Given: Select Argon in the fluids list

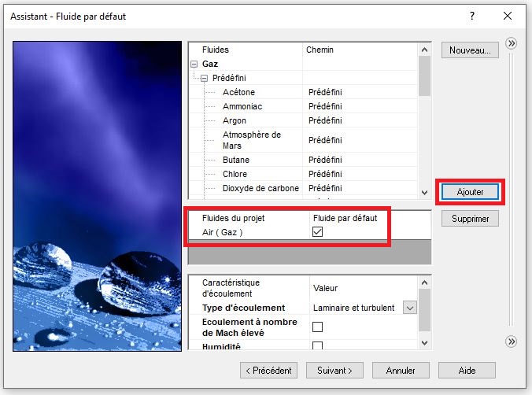Looking at the screenshot, I should click(x=234, y=121).
